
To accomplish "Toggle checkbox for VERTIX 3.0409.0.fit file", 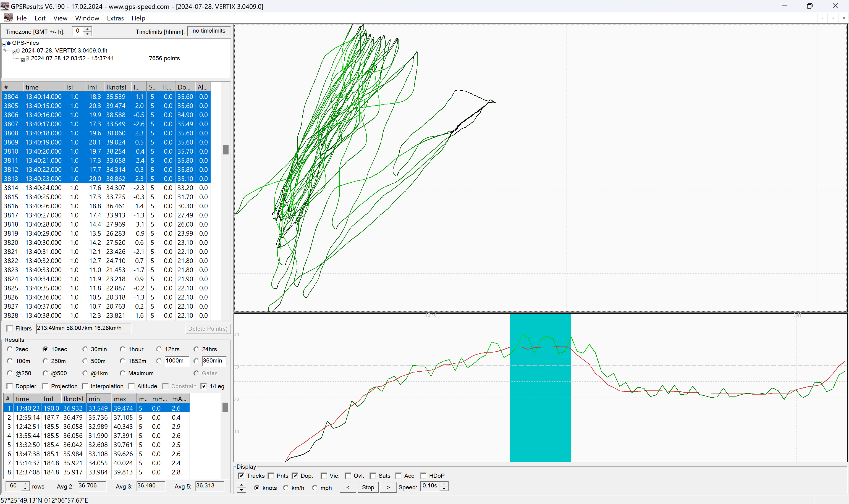I will (14, 52).
